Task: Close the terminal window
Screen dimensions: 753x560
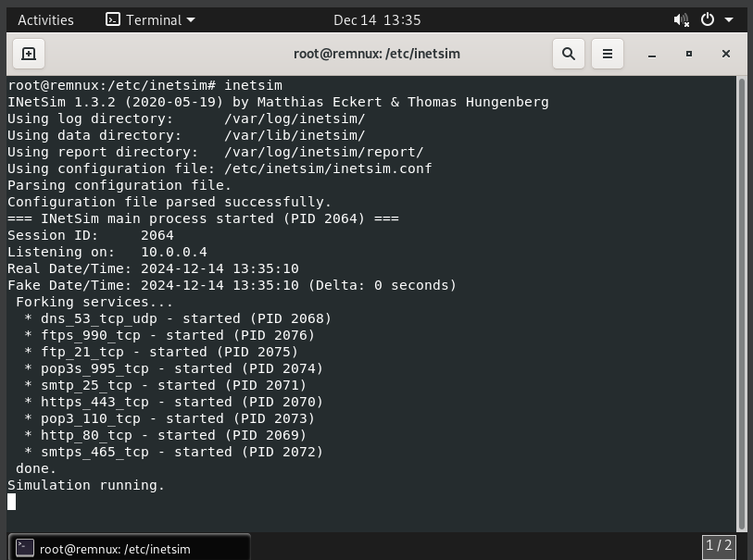Action: click(x=726, y=54)
